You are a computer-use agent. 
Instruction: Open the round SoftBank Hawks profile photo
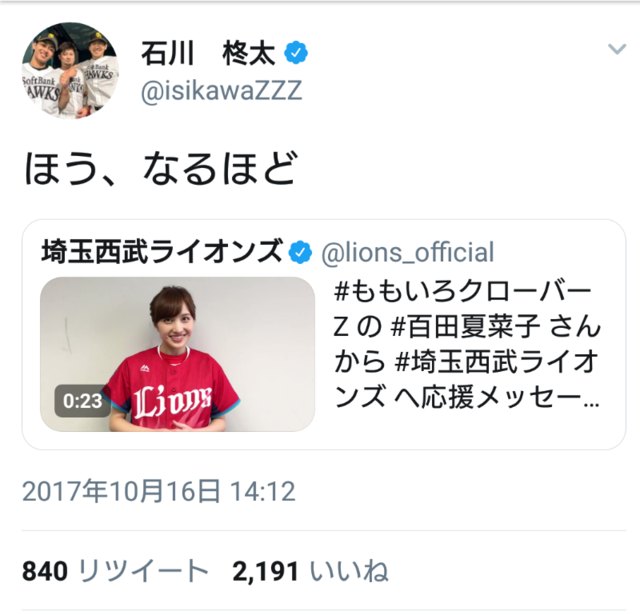coord(70,71)
